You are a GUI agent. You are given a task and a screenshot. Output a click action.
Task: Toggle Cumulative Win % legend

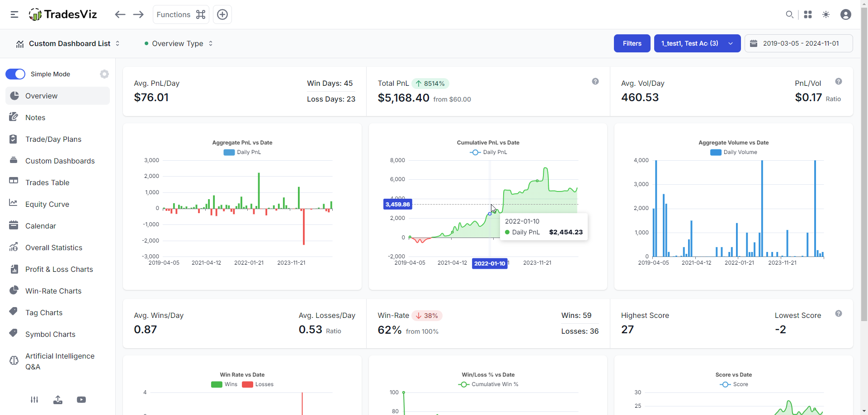[488, 384]
